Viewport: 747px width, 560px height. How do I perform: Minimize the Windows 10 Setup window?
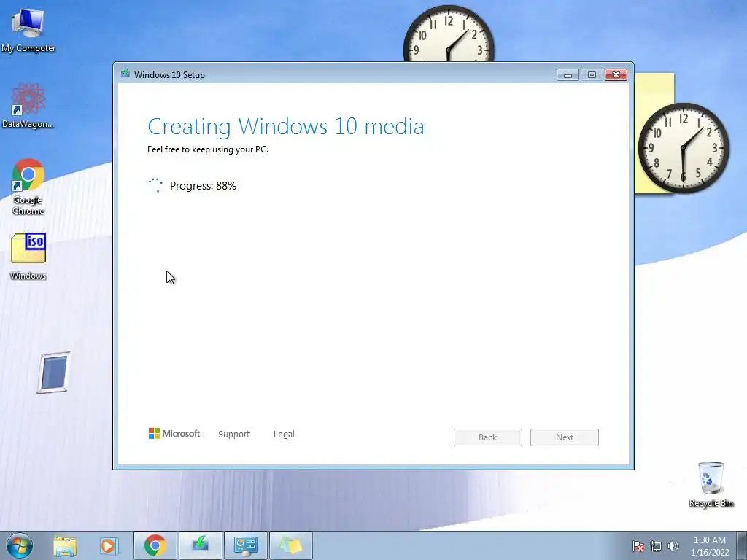pyautogui.click(x=568, y=75)
